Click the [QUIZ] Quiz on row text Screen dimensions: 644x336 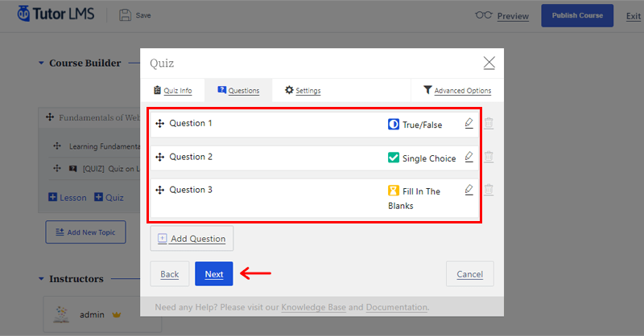[x=111, y=169]
